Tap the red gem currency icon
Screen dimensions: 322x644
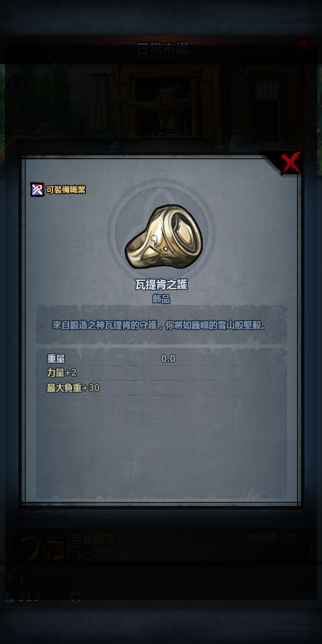pyautogui.click(x=9, y=580)
